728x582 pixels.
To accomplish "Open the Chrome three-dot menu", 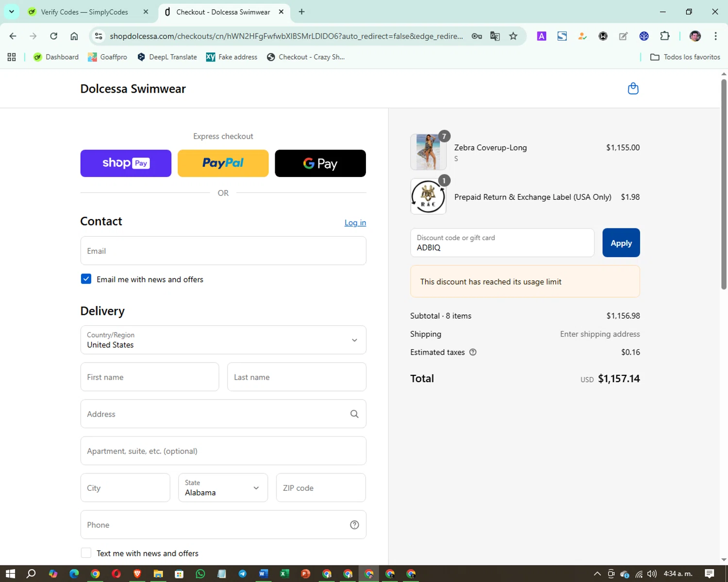I will click(715, 36).
